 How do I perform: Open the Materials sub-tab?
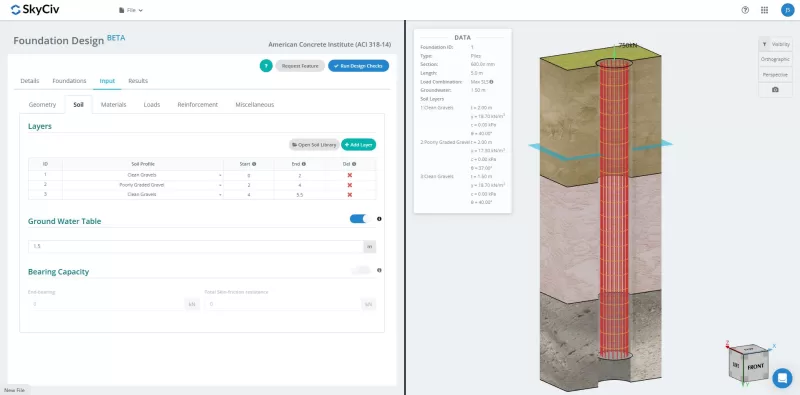[x=113, y=105]
